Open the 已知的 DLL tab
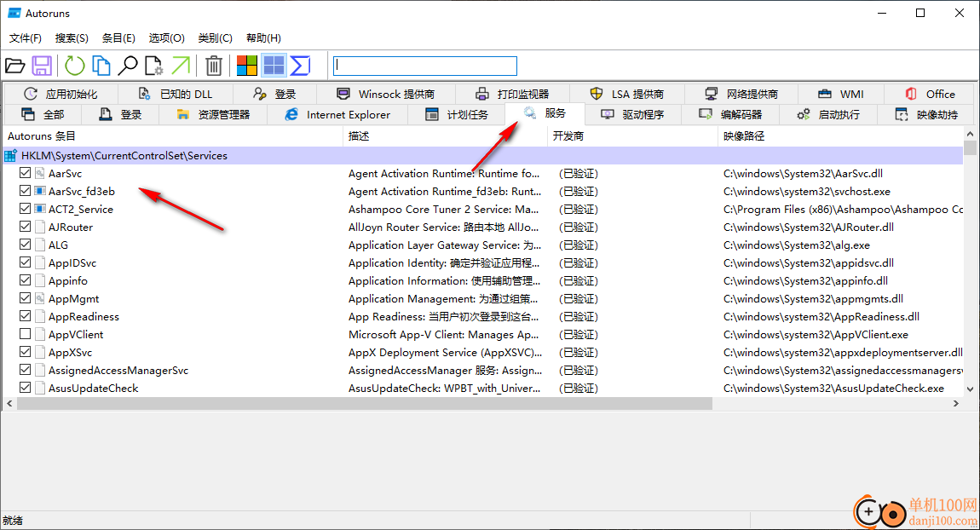The width and height of the screenshot is (980, 530). pos(176,94)
